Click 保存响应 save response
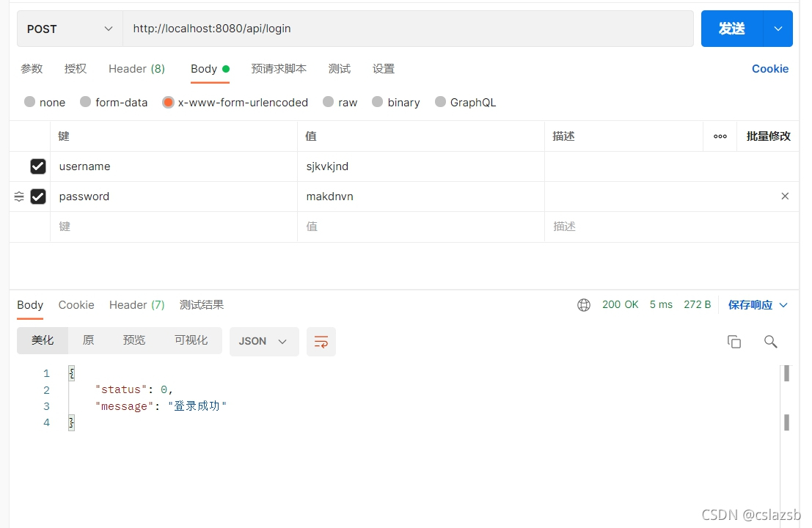Image resolution: width=812 pixels, height=528 pixels. (750, 305)
